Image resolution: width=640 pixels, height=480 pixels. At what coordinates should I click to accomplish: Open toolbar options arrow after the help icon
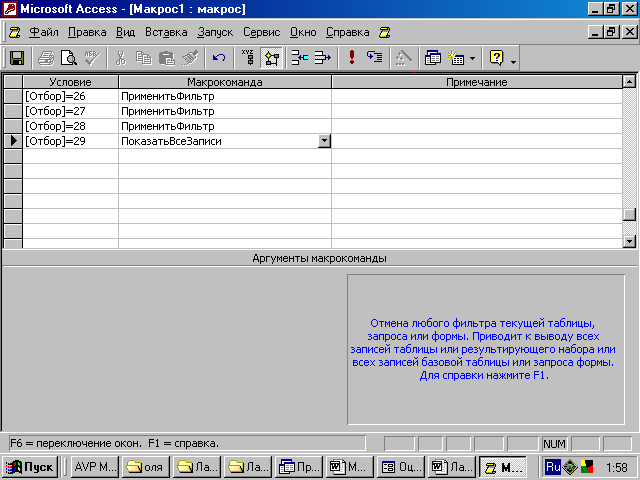513,61
